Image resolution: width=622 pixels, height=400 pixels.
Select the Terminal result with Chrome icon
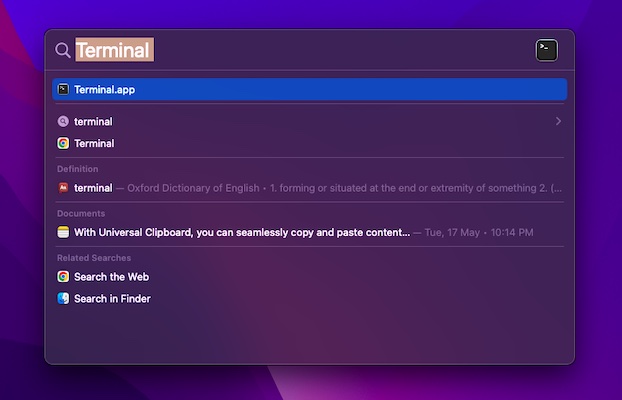[x=309, y=143]
